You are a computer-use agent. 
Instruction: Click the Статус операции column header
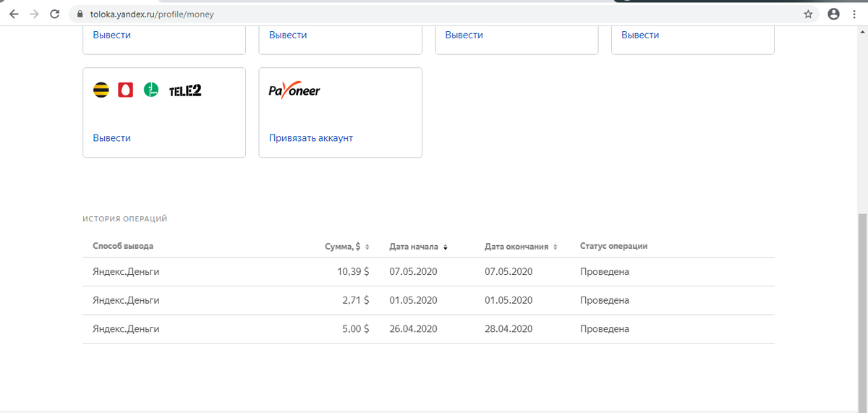(x=613, y=246)
